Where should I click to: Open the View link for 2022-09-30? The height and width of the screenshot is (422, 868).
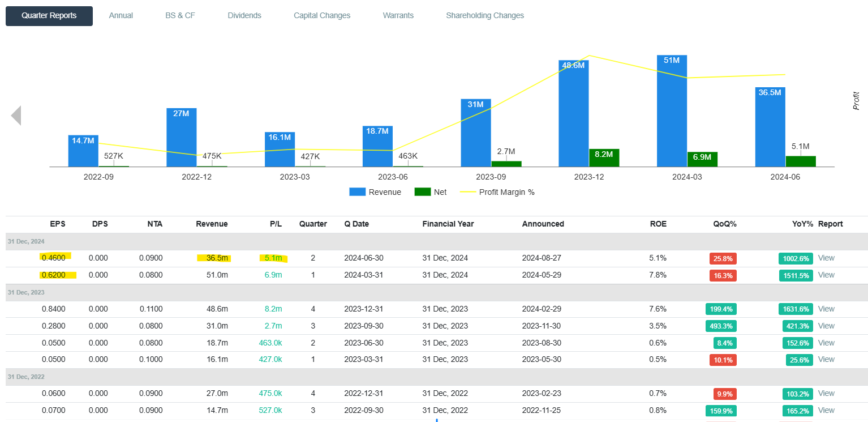point(826,410)
